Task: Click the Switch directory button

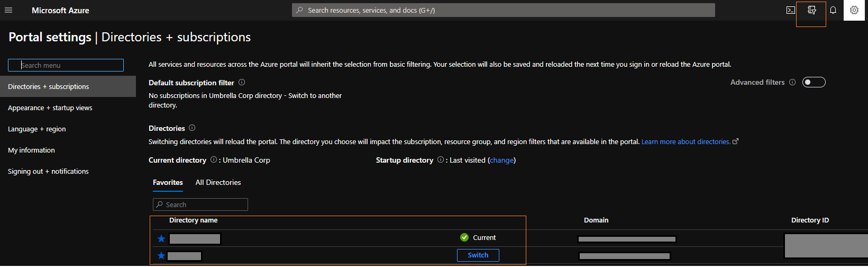Action: click(x=478, y=255)
